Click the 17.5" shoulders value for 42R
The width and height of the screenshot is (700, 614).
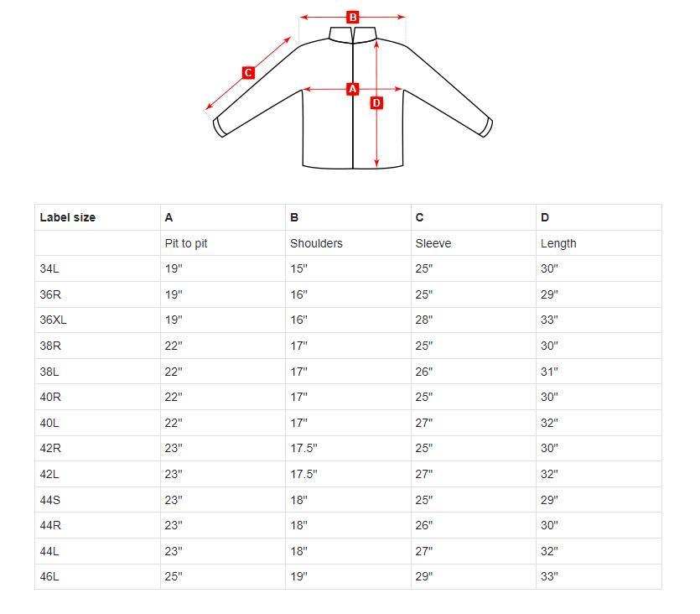click(x=303, y=448)
